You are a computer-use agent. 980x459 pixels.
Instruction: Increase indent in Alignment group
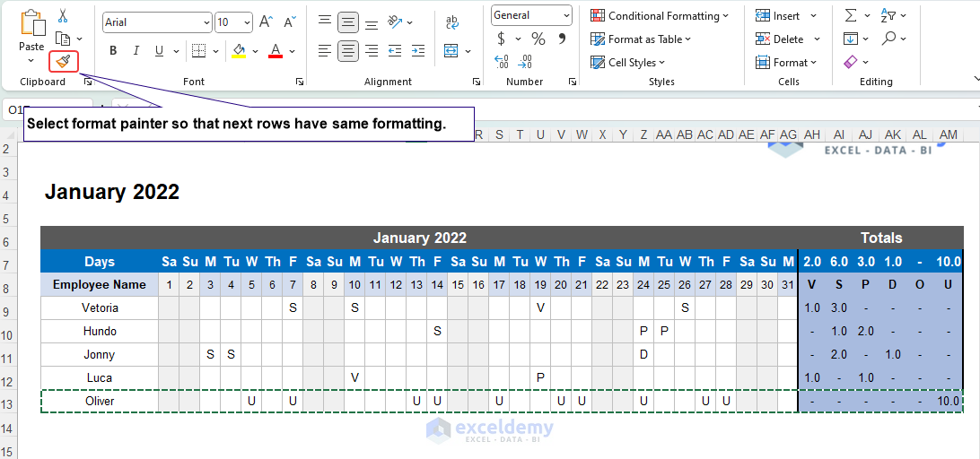click(418, 50)
